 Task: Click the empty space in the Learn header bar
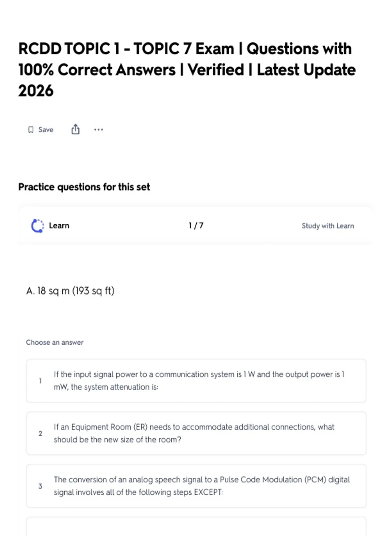(131, 226)
